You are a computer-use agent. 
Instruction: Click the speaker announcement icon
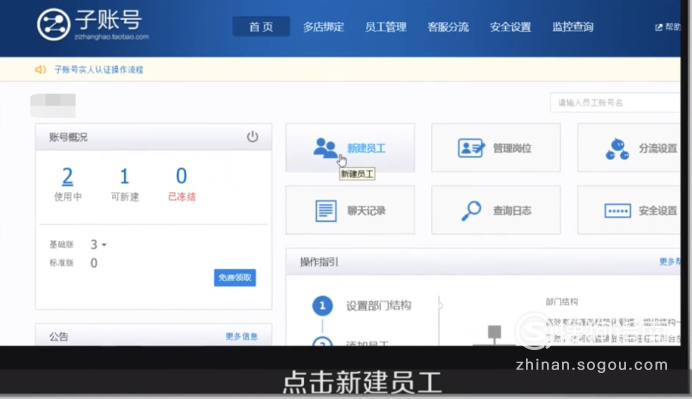pos(40,69)
